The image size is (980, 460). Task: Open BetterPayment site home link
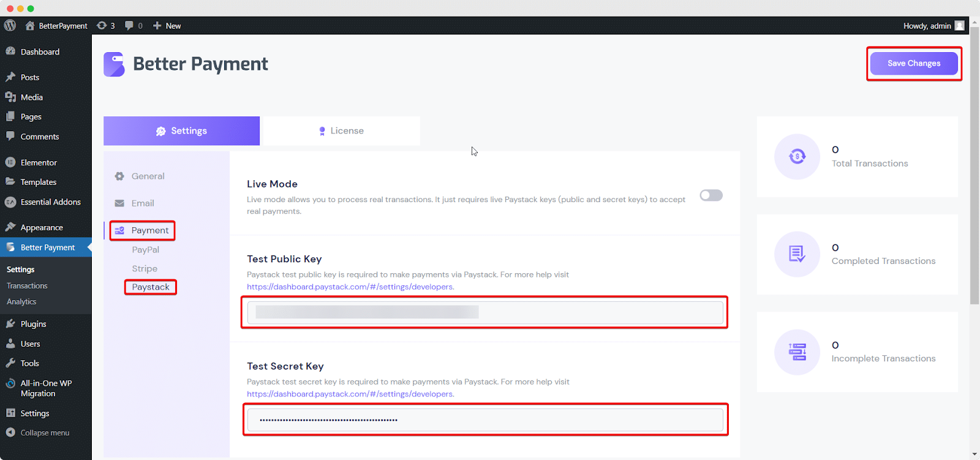[x=56, y=26]
